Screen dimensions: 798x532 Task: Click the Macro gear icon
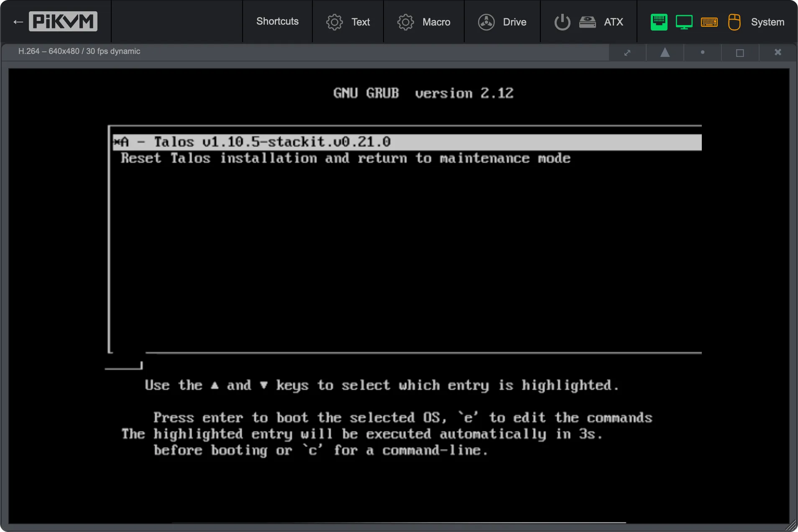pos(405,22)
